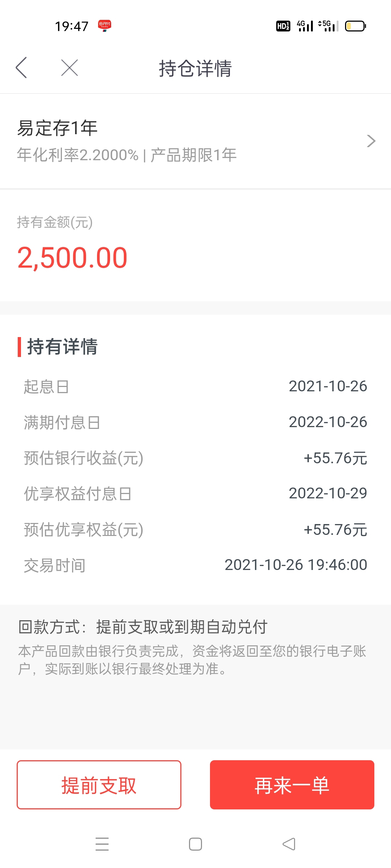Image resolution: width=391 pixels, height=868 pixels.
Task: Tap the 易定存1年 product title
Action: pyautogui.click(x=57, y=128)
